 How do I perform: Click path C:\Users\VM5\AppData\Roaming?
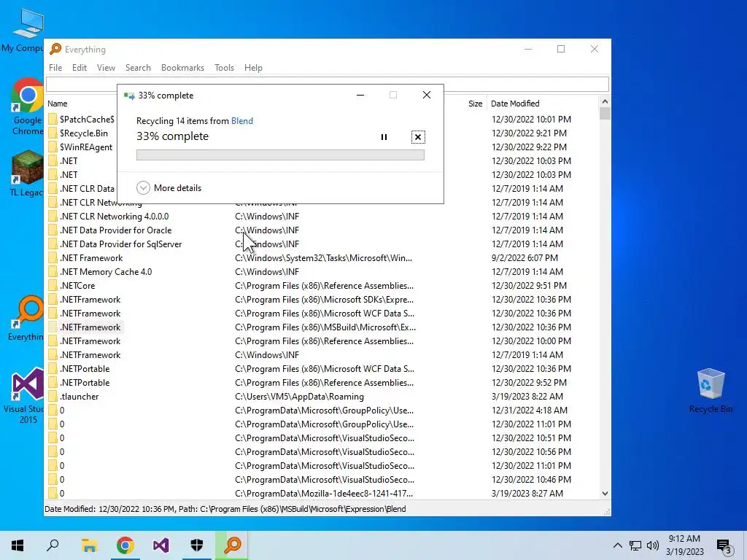[x=299, y=396]
